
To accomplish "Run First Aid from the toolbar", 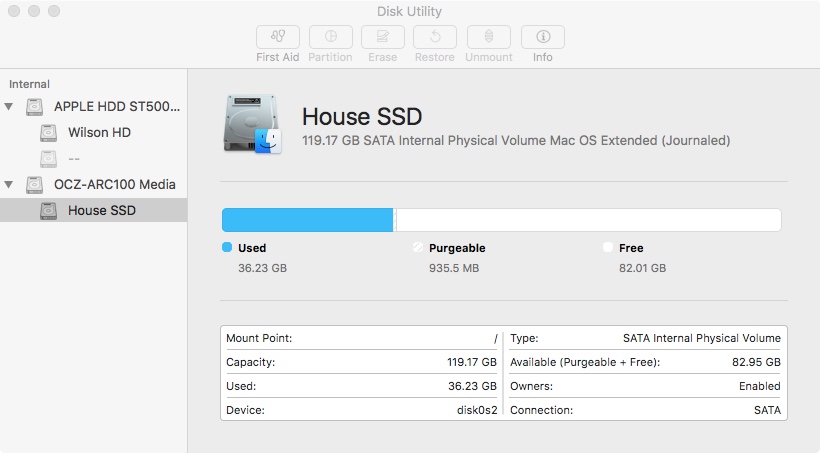I will [x=278, y=37].
